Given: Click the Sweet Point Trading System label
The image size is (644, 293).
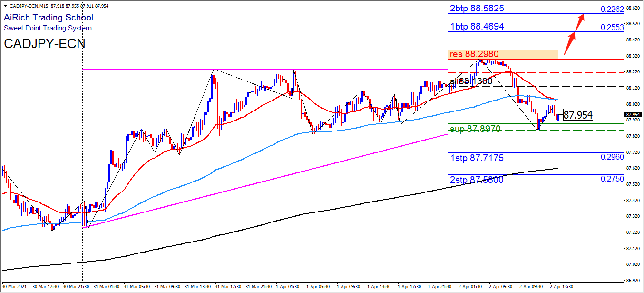Looking at the screenshot, I should click(48, 28).
